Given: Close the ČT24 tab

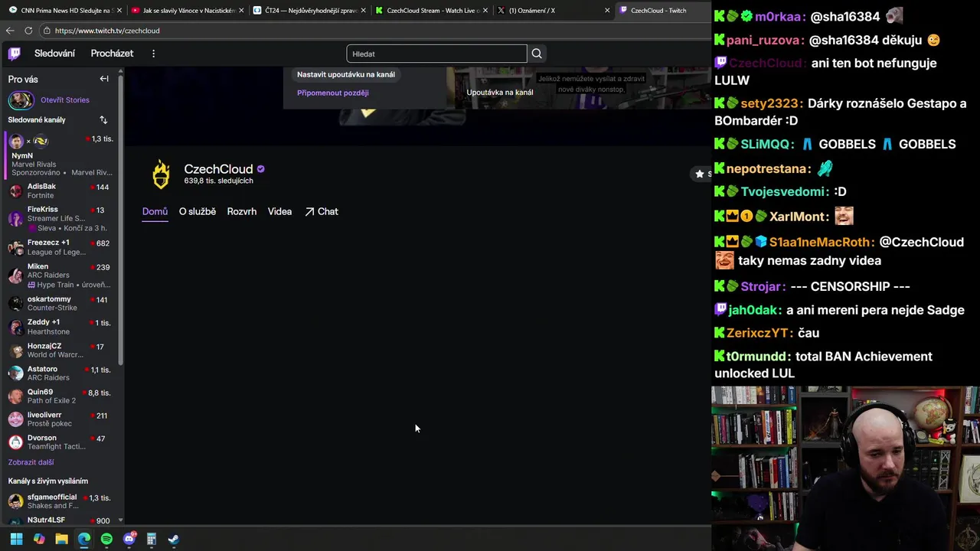Looking at the screenshot, I should coord(363,11).
